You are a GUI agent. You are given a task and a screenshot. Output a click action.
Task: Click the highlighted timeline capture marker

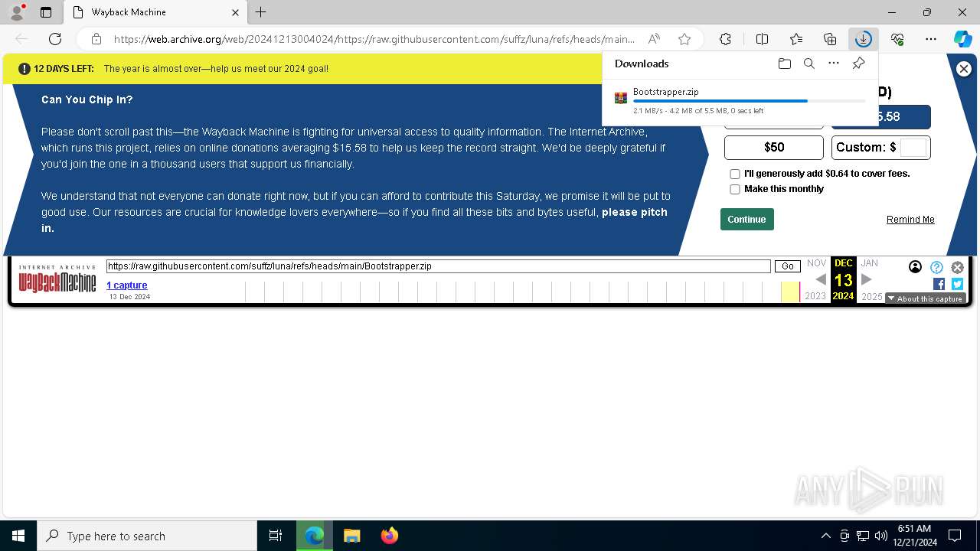[x=790, y=292]
